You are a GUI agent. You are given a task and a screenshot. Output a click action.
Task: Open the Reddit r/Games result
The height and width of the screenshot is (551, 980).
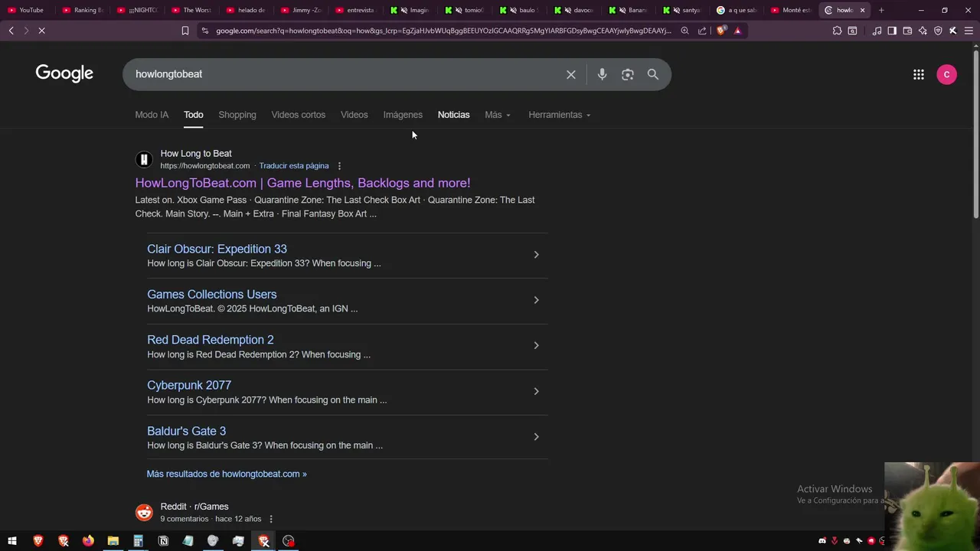point(194,507)
